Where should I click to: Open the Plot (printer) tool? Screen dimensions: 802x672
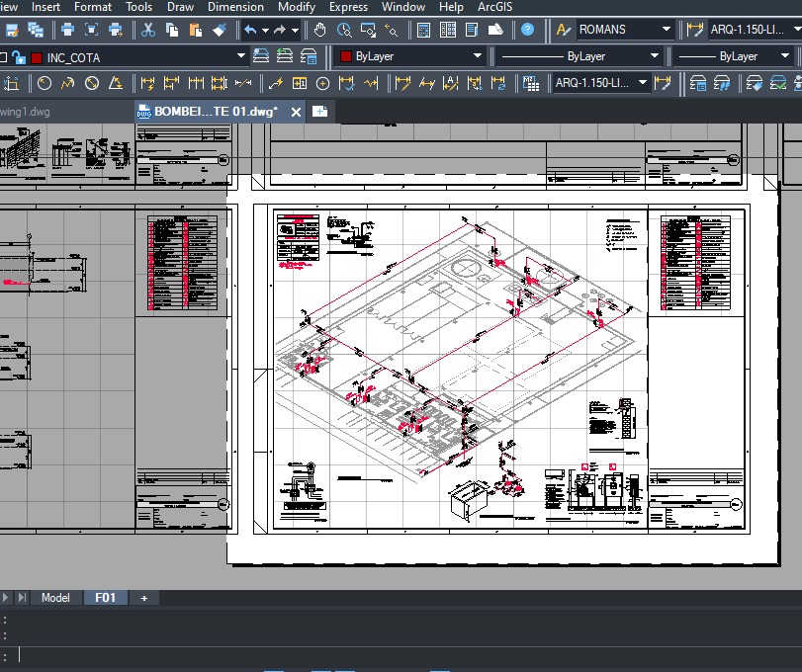click(69, 30)
